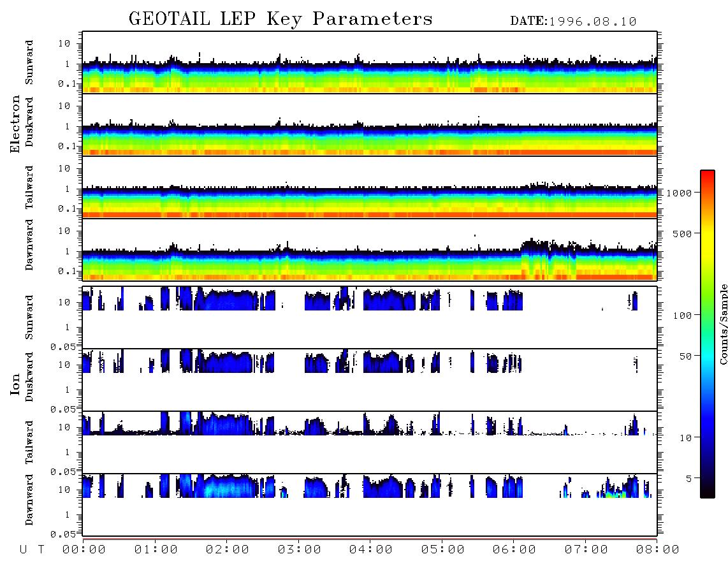Click the Counts/Sample color bar label
This screenshot has width=728, height=561.
723,324
